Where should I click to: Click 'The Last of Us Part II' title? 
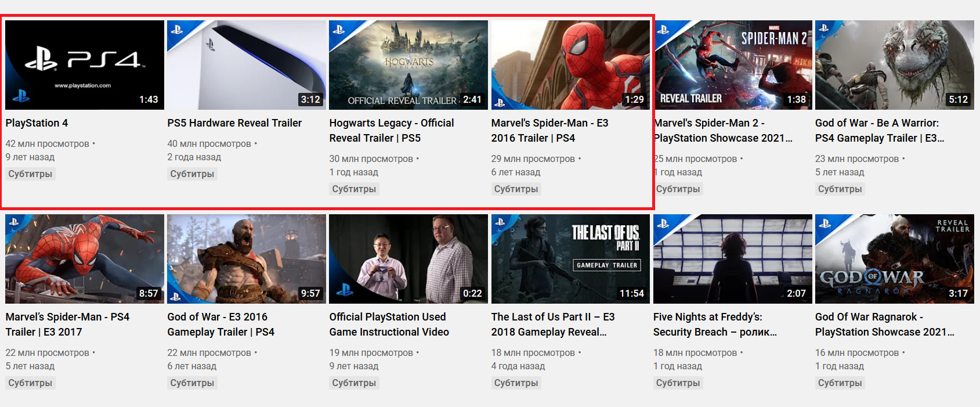pyautogui.click(x=553, y=325)
